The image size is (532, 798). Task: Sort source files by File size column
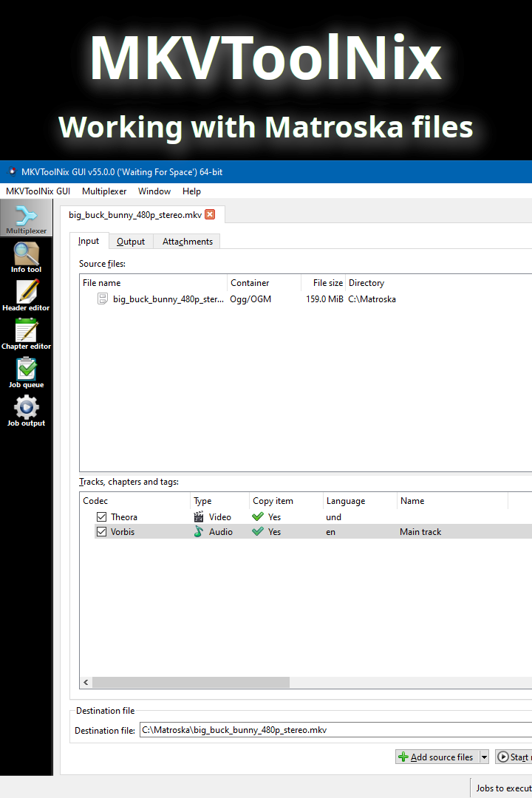click(x=323, y=283)
